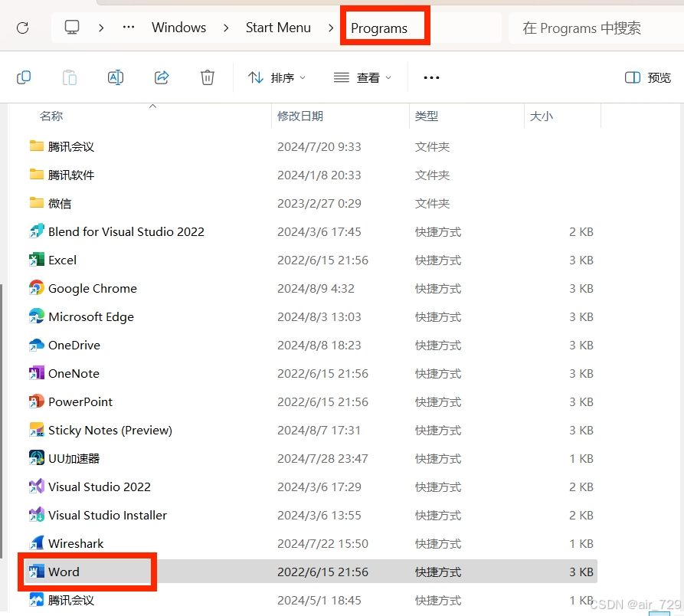
Task: Click the 在 Programs 中搜索 search box
Action: [x=596, y=28]
